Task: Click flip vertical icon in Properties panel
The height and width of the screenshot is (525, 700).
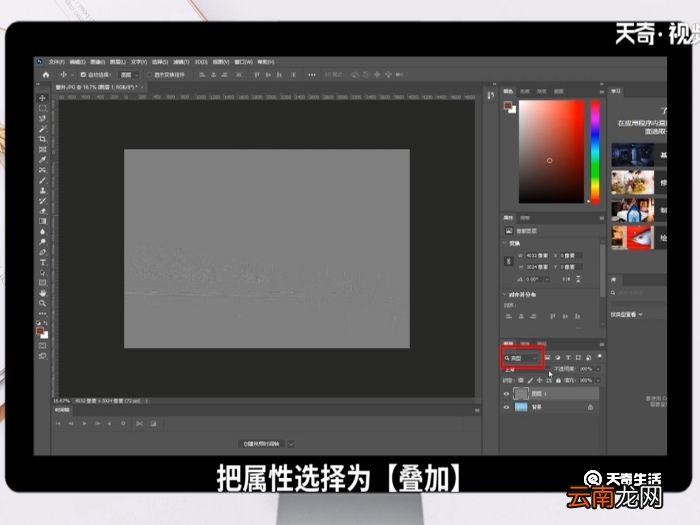Action: (x=578, y=279)
